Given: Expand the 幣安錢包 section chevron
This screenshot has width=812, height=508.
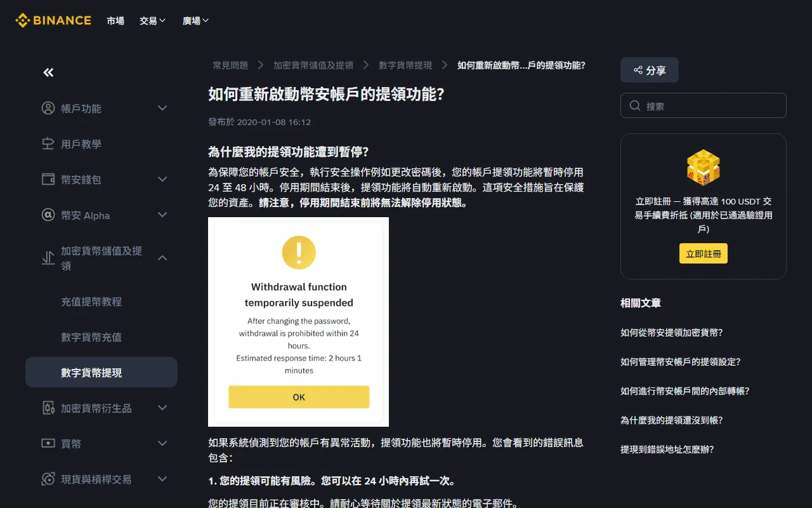Looking at the screenshot, I should click(x=162, y=179).
